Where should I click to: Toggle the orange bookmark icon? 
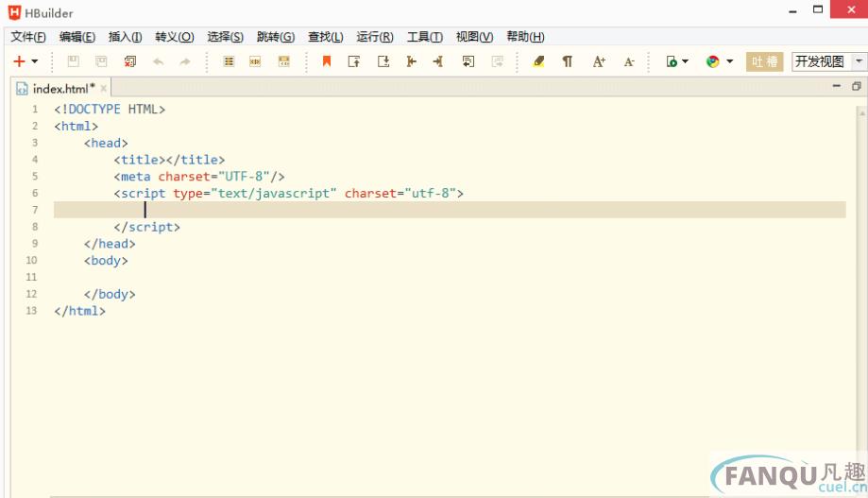click(x=327, y=61)
